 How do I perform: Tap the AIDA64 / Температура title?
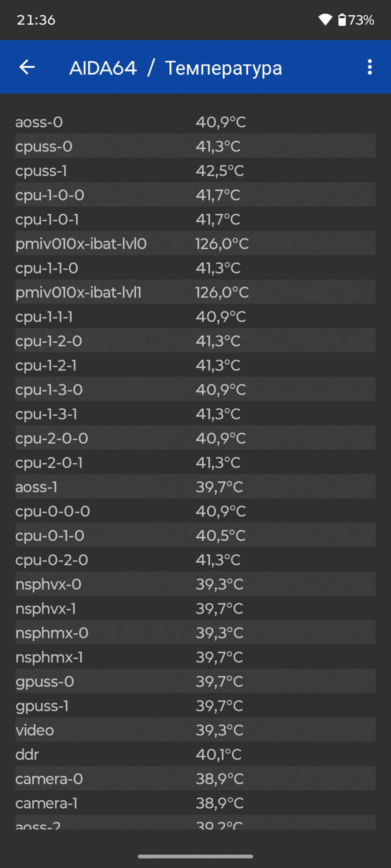[176, 68]
